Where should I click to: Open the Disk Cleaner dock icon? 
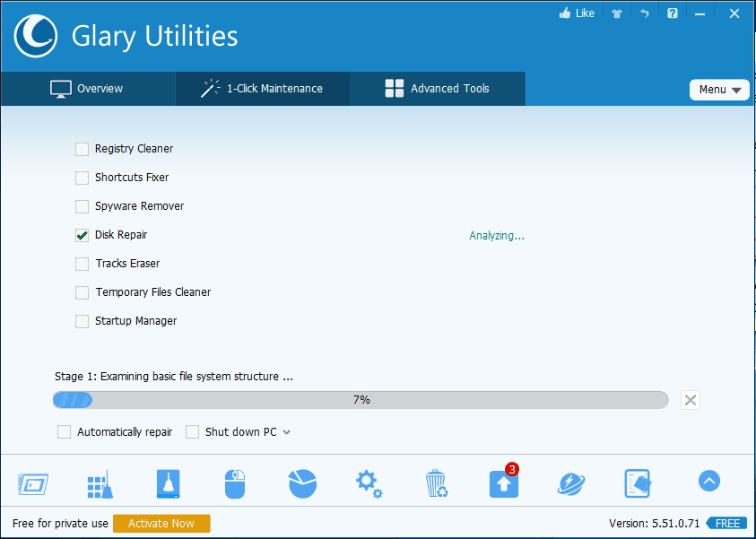click(33, 483)
